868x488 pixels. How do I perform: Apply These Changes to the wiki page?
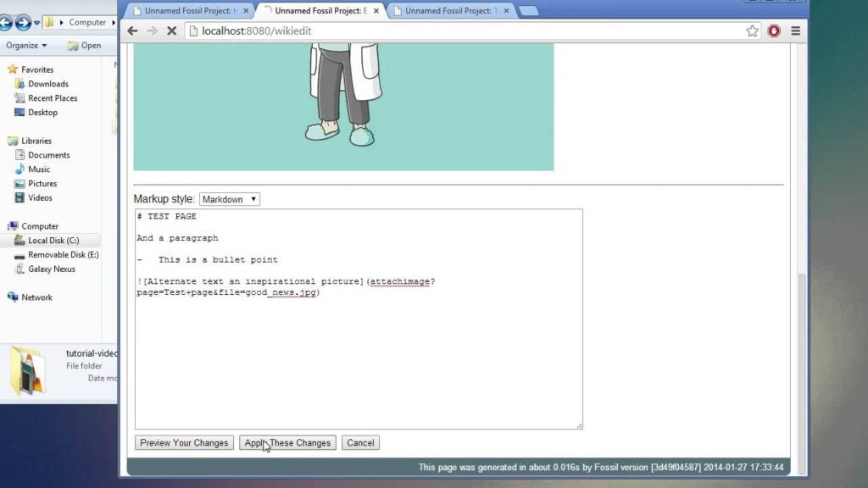click(286, 442)
